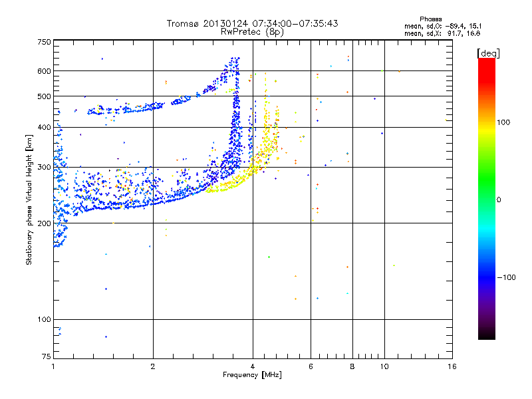Click the y-axis '100' tick label
The height and width of the screenshot is (399, 532).
pos(44,320)
